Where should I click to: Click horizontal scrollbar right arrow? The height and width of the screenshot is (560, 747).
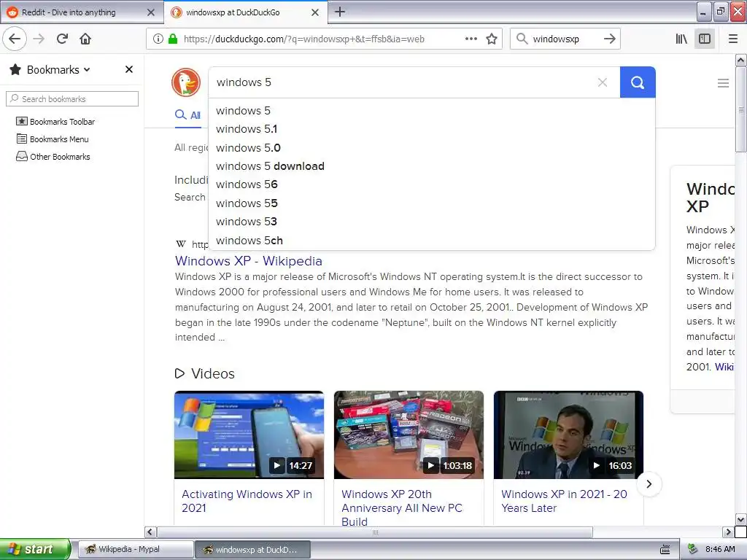[727, 532]
